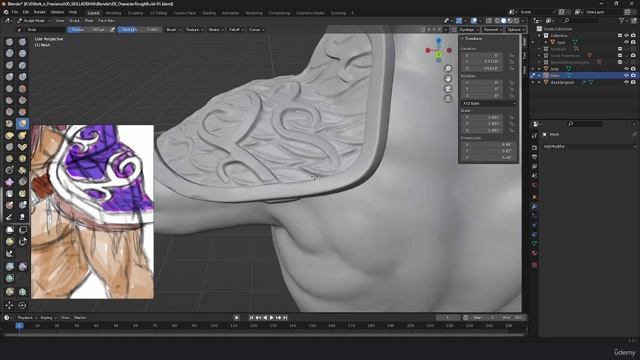
Task: Open the Render menu
Action: coord(40,12)
